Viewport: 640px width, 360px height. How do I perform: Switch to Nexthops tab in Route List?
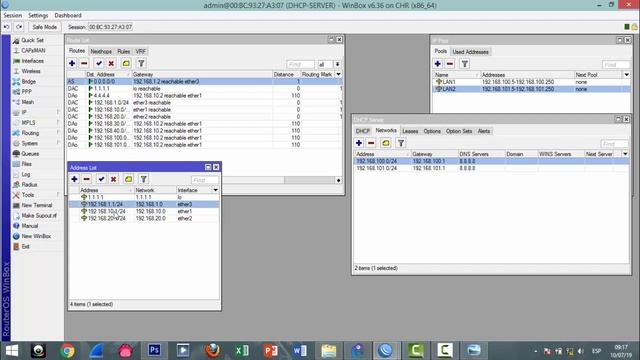click(x=101, y=51)
